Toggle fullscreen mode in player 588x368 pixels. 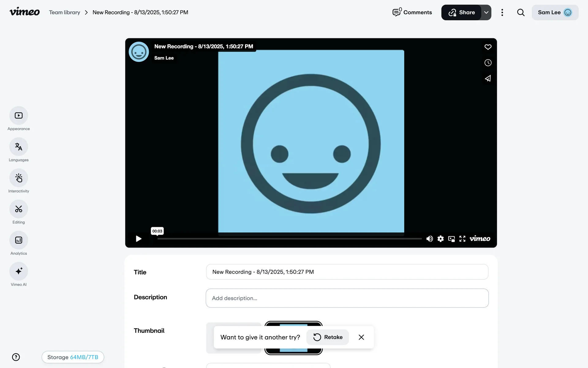(462, 239)
